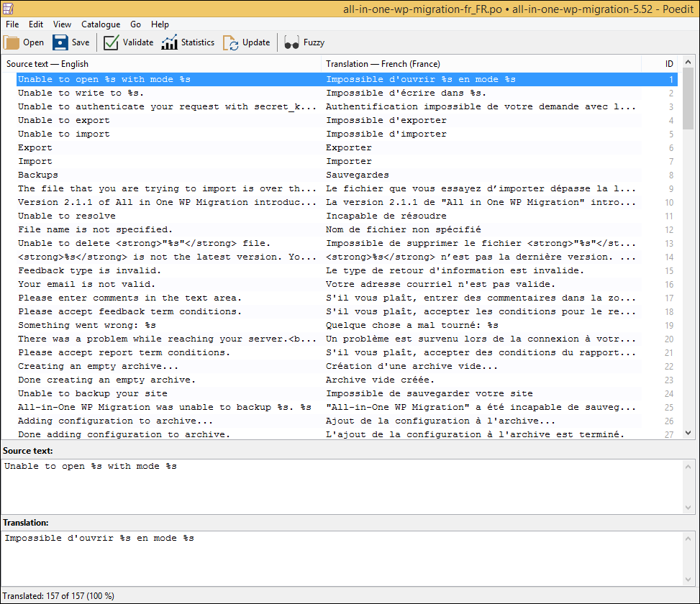The height and width of the screenshot is (604, 700).
Task: Click the translation 'Archive vide créée.'
Action: pyautogui.click(x=380, y=380)
